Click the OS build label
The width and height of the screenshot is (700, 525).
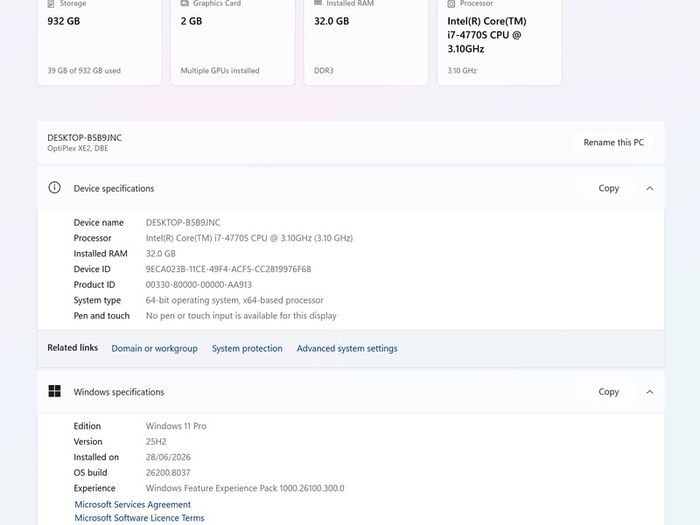[90, 473]
